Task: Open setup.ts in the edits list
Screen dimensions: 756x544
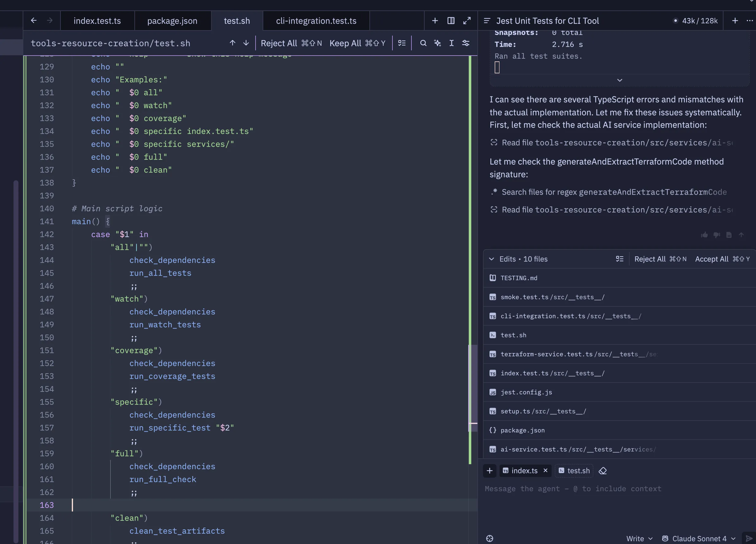Action: 619,411
